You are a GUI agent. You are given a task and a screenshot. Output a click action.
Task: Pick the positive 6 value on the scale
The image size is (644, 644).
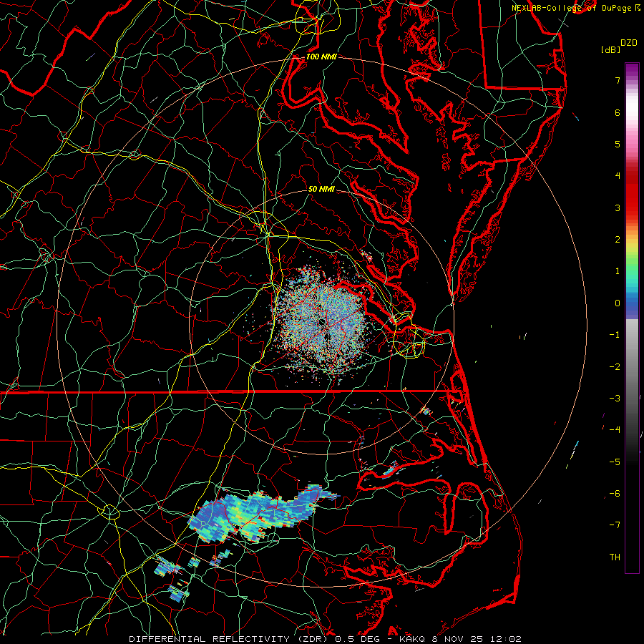tap(618, 112)
